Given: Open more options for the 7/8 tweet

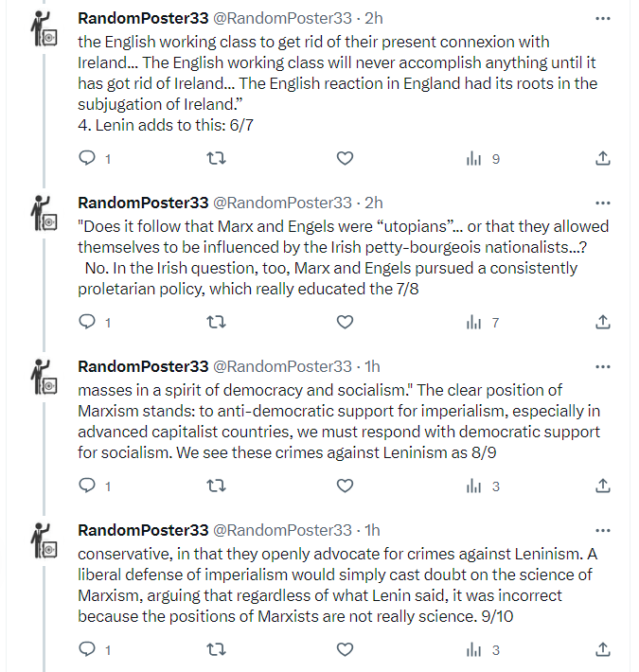Looking at the screenshot, I should (x=603, y=202).
